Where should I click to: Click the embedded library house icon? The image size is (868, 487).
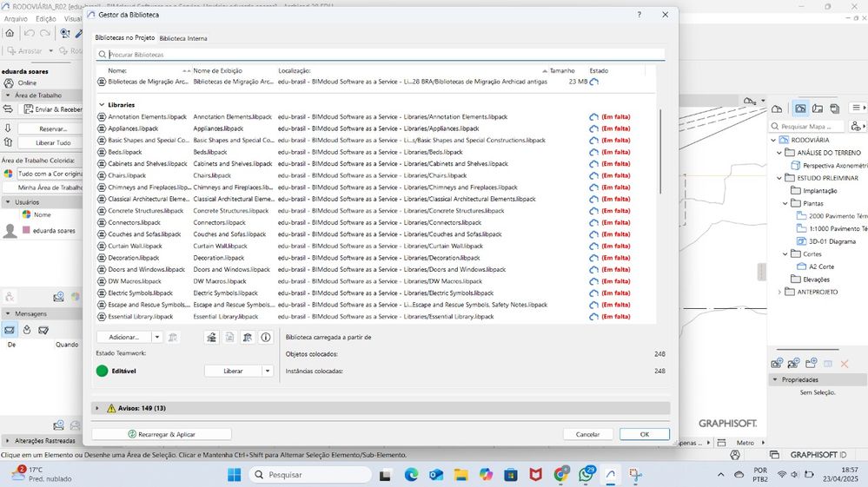(211, 337)
